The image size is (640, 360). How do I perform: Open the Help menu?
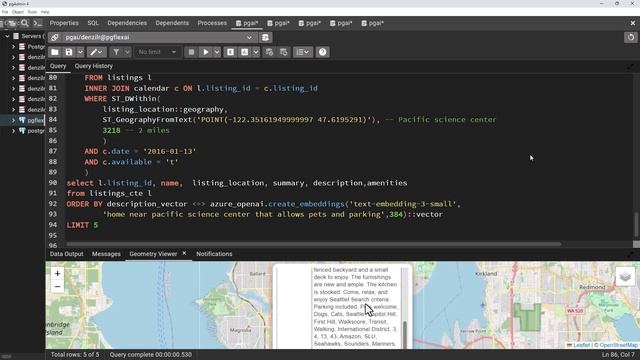click(45, 12)
